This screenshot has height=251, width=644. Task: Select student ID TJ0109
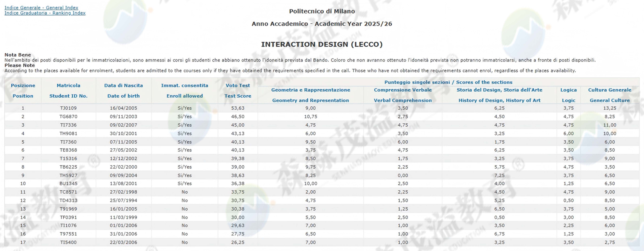point(69,108)
